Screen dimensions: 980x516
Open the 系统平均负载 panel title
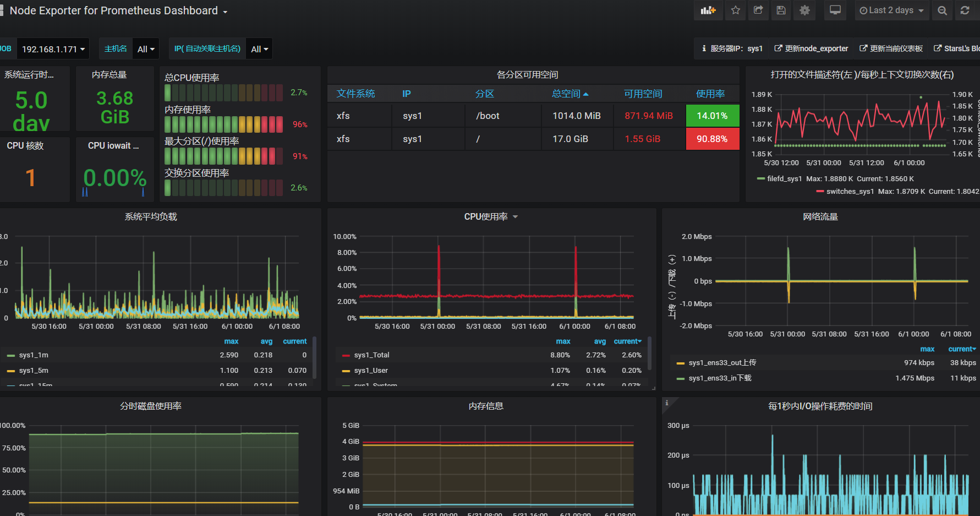151,216
